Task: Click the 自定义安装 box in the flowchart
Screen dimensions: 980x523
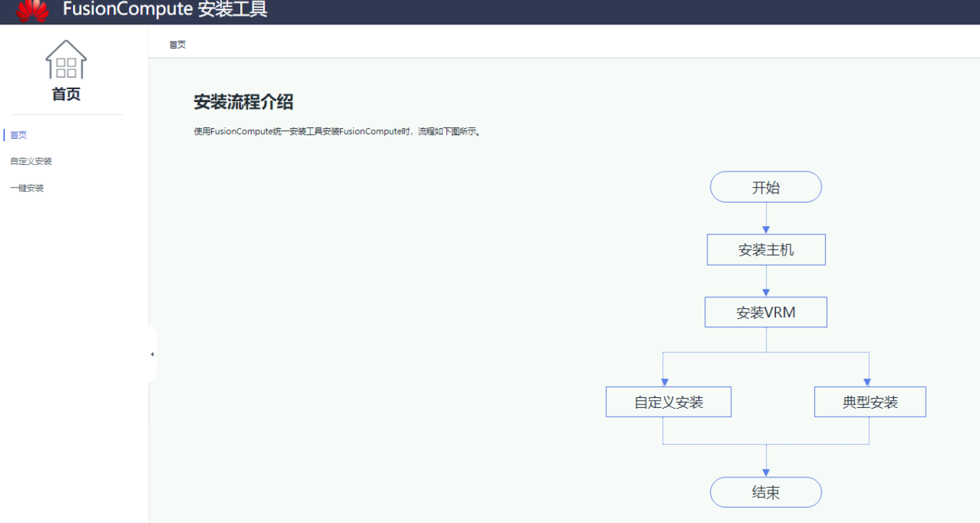Action: tap(668, 402)
